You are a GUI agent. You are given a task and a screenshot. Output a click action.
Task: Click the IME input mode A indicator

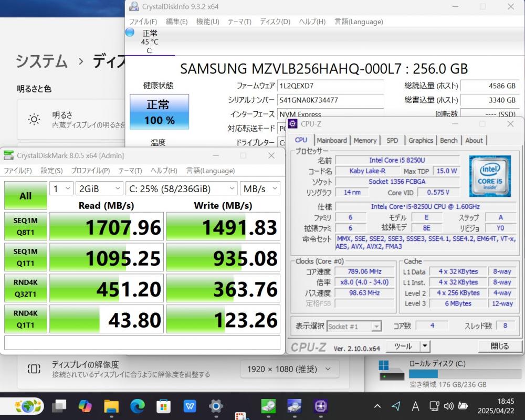415,406
